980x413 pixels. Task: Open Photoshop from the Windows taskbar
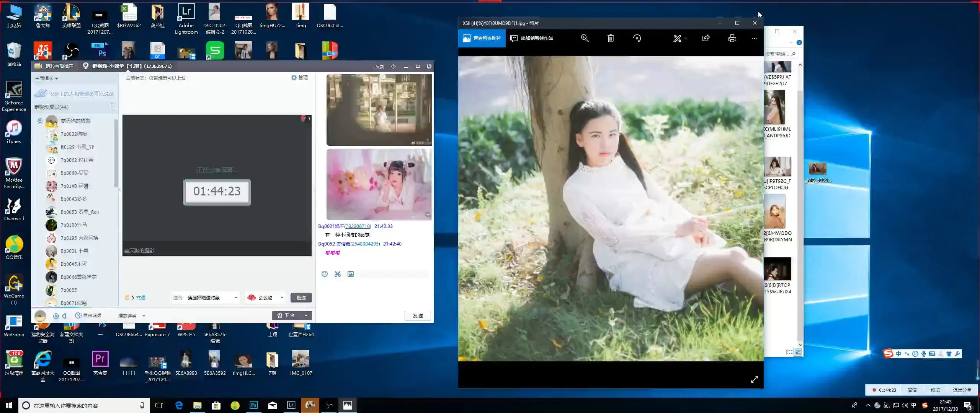pos(253,405)
